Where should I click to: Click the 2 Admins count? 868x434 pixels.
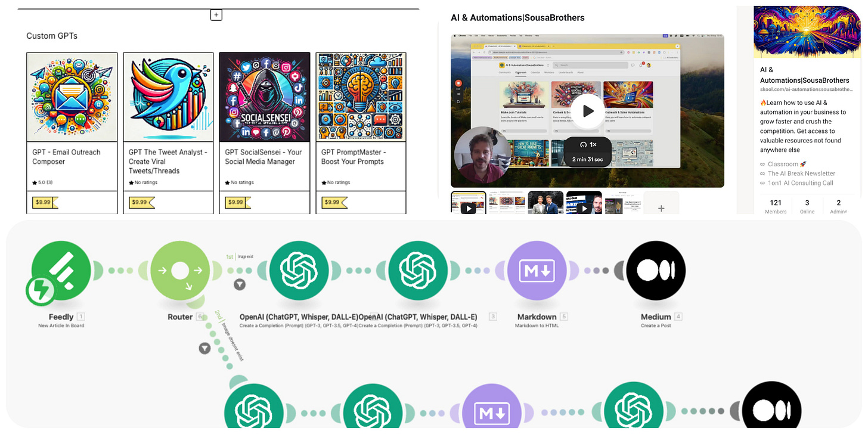pos(839,207)
